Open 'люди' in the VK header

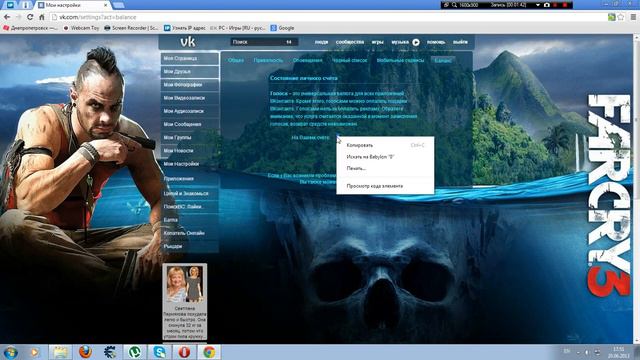[x=321, y=42]
